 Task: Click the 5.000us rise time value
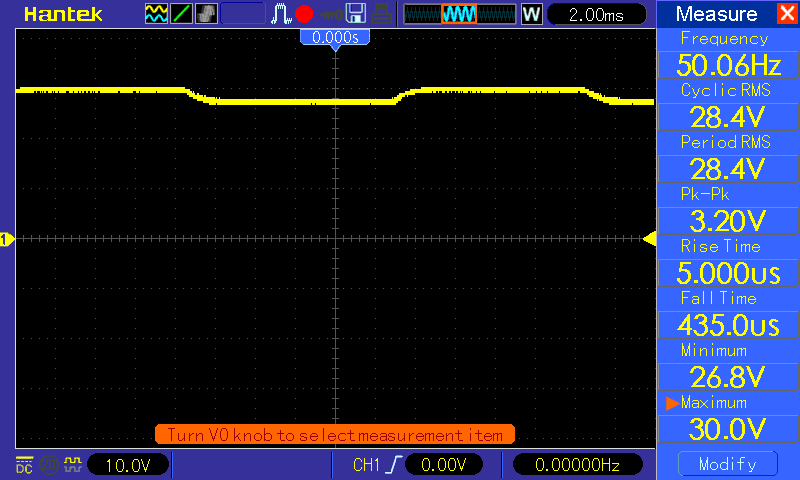(728, 273)
